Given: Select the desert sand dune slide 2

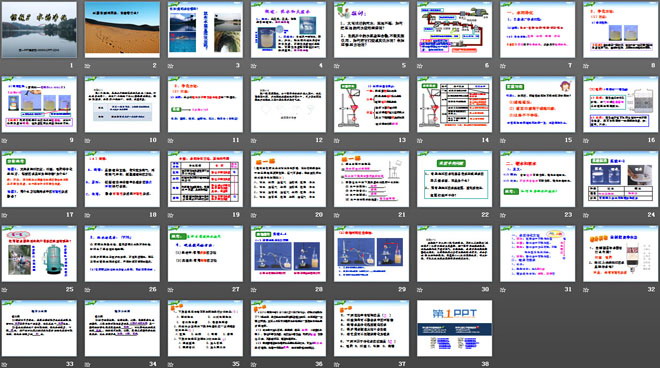Looking at the screenshot, I should pos(122,29).
